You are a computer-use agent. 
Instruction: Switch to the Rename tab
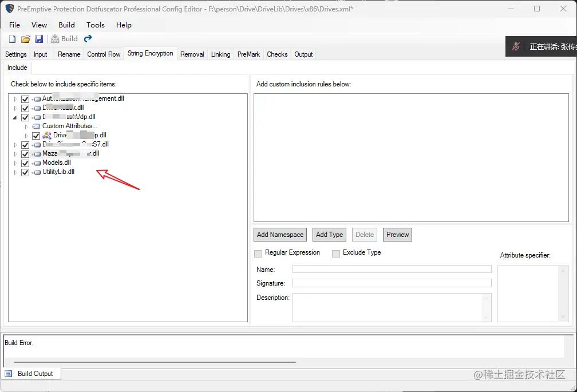coord(69,54)
